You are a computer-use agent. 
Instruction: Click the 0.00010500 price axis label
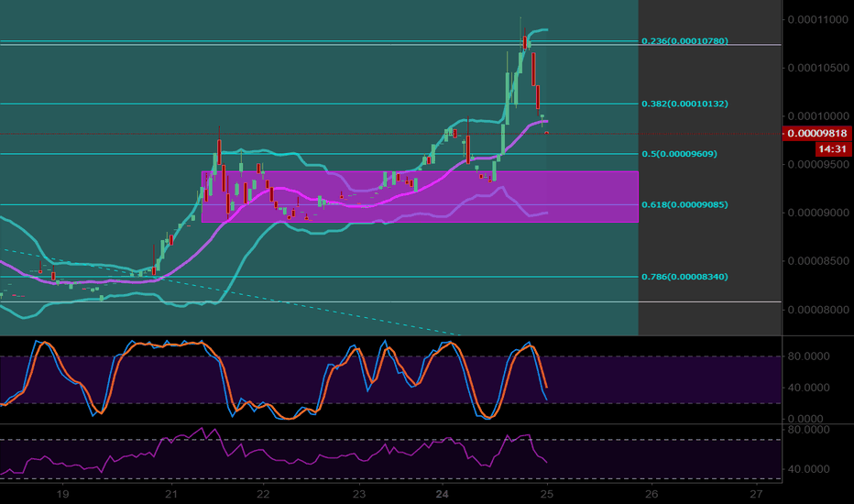click(x=817, y=68)
